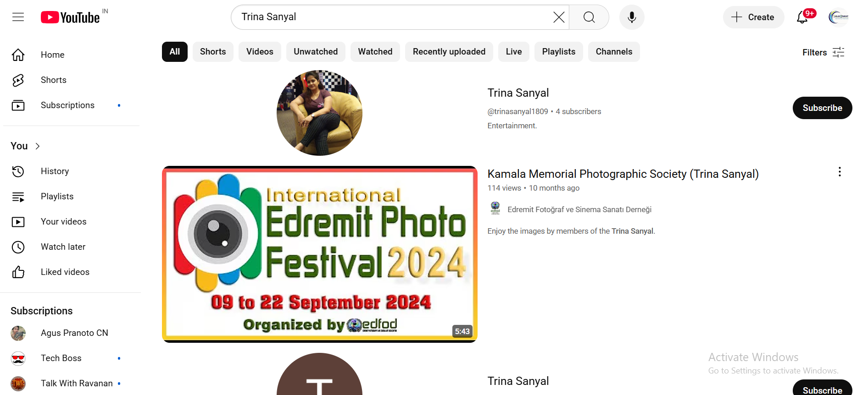The width and height of the screenshot is (868, 395).
Task: Play the Edremit Photo Festival 2024 video
Action: click(320, 254)
